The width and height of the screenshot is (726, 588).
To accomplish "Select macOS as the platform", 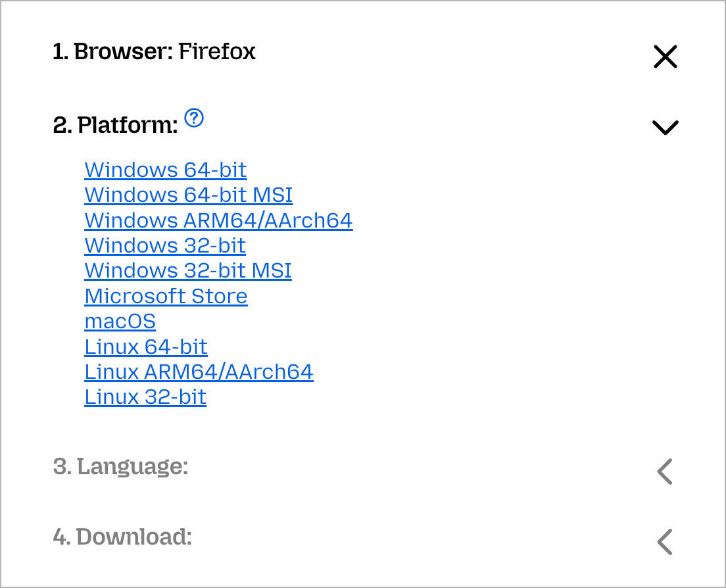I will pyautogui.click(x=120, y=322).
